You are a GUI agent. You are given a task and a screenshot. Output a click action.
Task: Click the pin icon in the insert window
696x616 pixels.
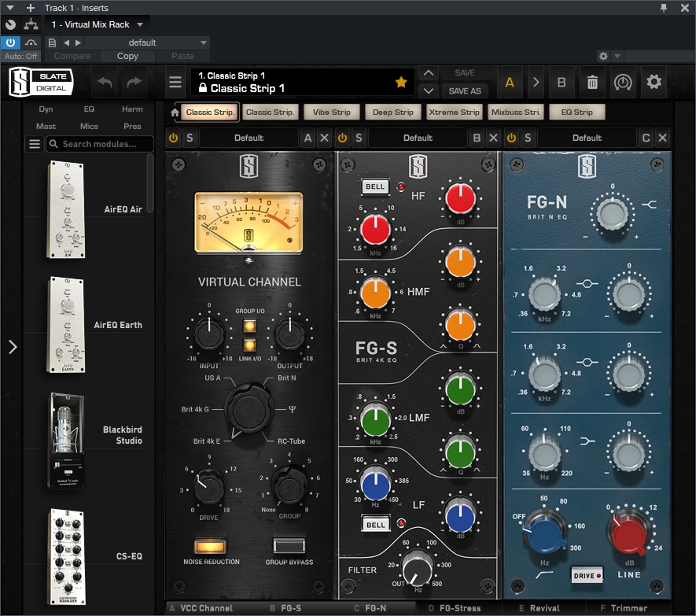(x=664, y=8)
